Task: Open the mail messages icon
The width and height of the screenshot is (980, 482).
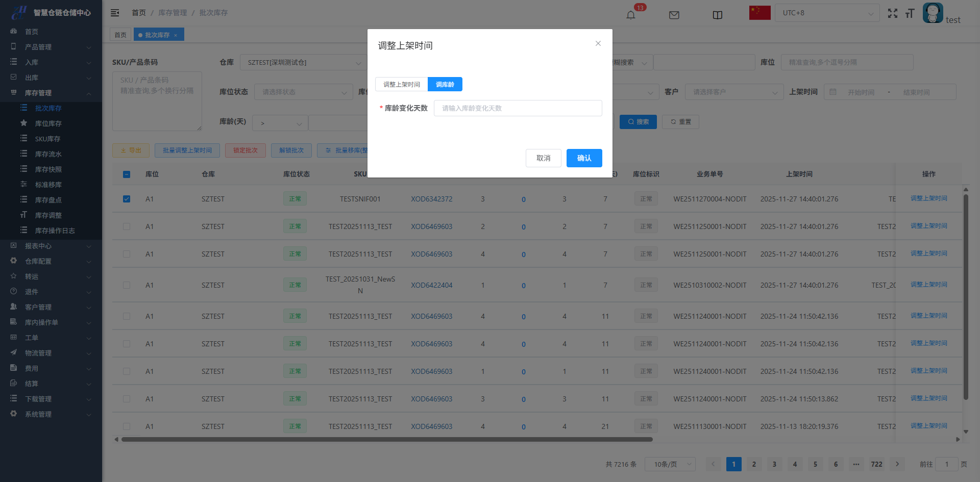Action: (674, 15)
